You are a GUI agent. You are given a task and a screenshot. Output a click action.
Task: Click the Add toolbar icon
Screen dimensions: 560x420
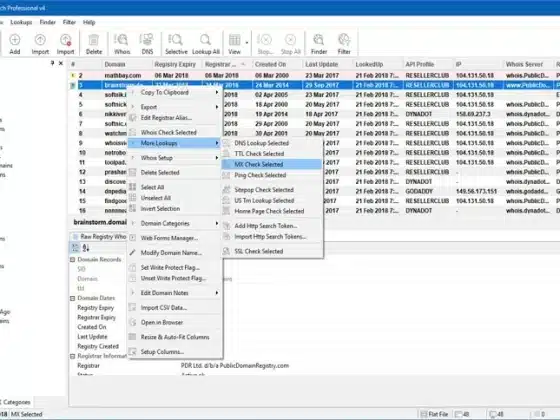(x=15, y=44)
